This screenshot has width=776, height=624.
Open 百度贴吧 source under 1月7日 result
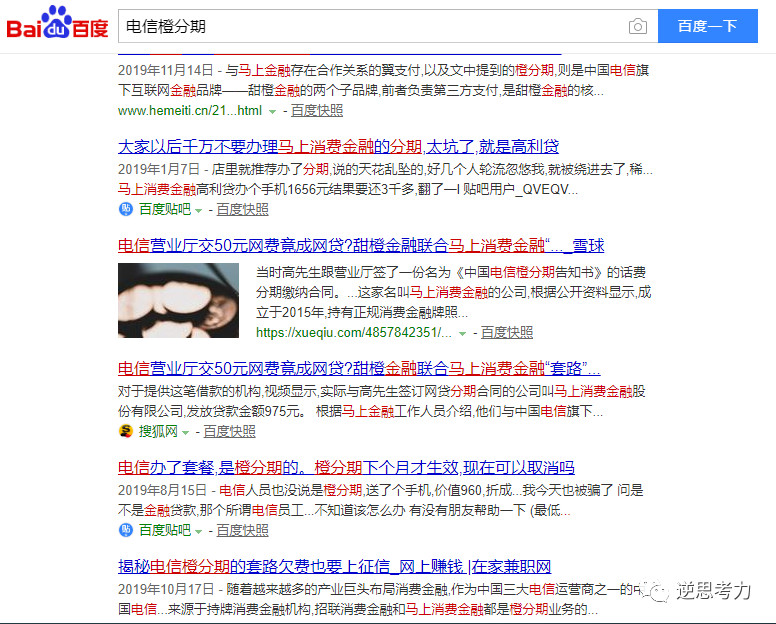click(165, 209)
